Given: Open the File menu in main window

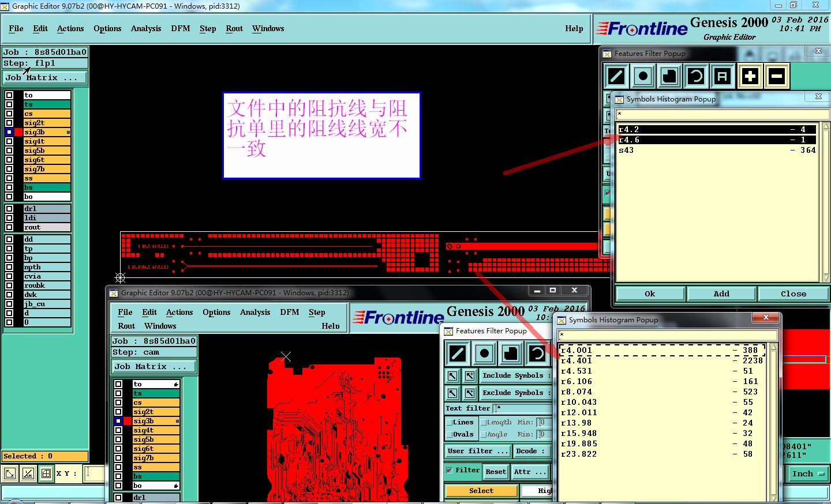Looking at the screenshot, I should (x=16, y=28).
